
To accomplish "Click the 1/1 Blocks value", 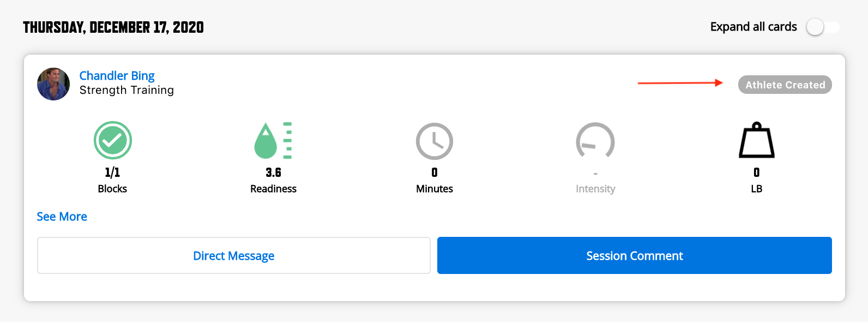I will 113,172.
